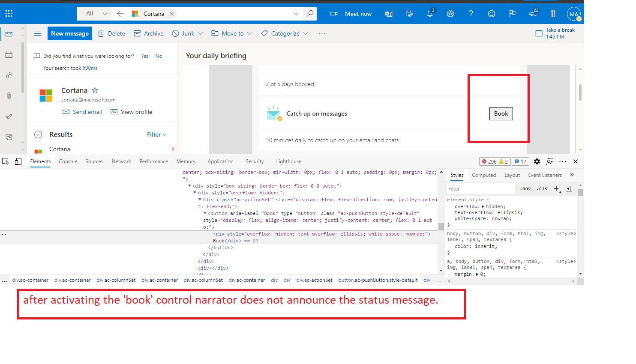Open Outlook settings gear icon

450,13
